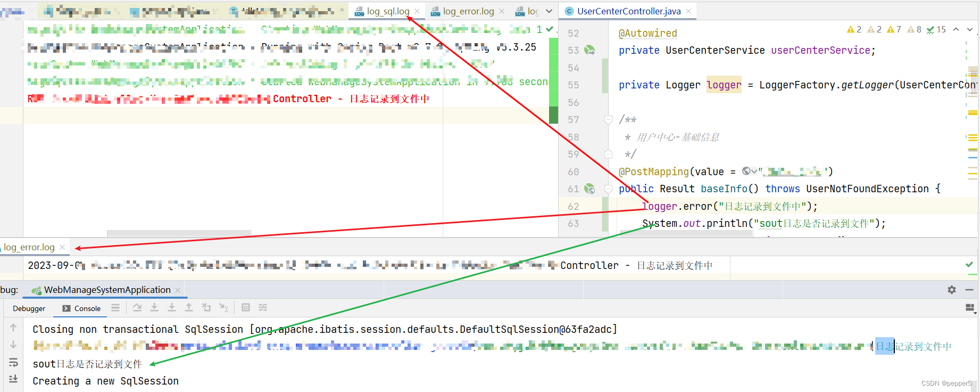This screenshot has height=392, width=980.
Task: Hide the debug tool window
Action: point(969,290)
